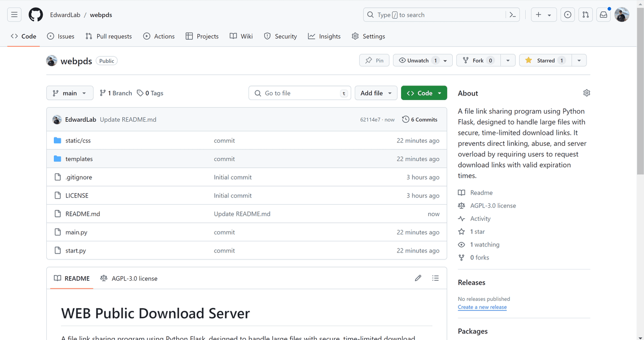Expand the main branch dropdown
This screenshot has height=340, width=644.
click(69, 93)
